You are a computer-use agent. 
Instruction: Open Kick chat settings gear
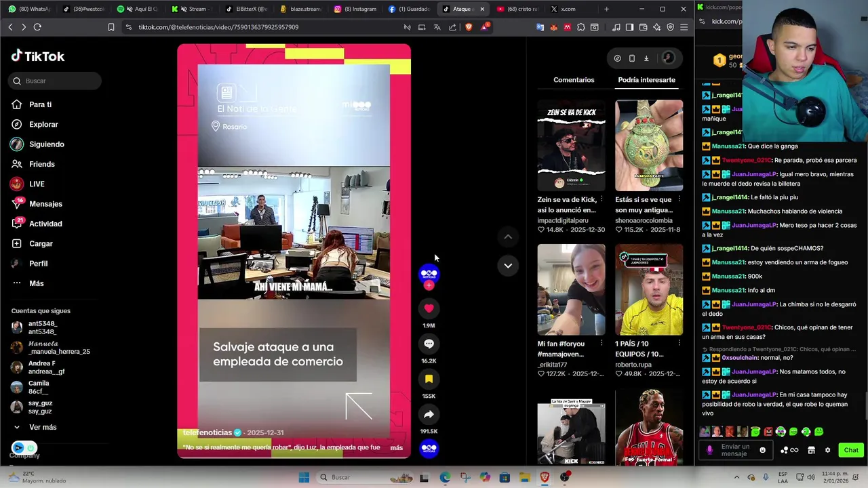(827, 450)
